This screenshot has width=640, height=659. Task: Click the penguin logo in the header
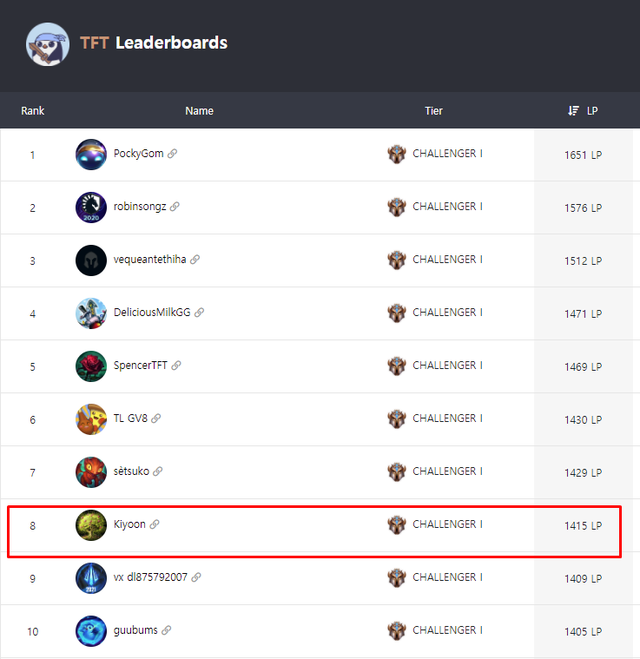(47, 44)
